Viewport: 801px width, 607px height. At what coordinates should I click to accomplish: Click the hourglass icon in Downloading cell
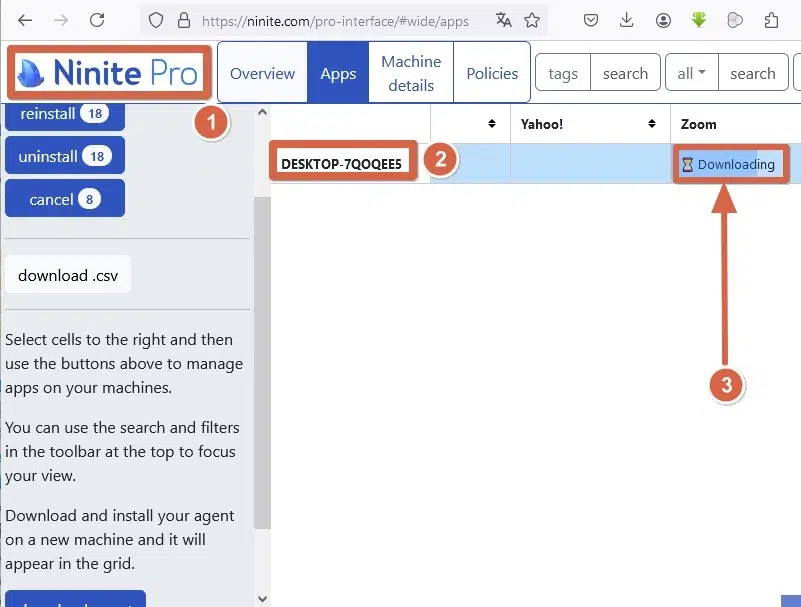[687, 165]
